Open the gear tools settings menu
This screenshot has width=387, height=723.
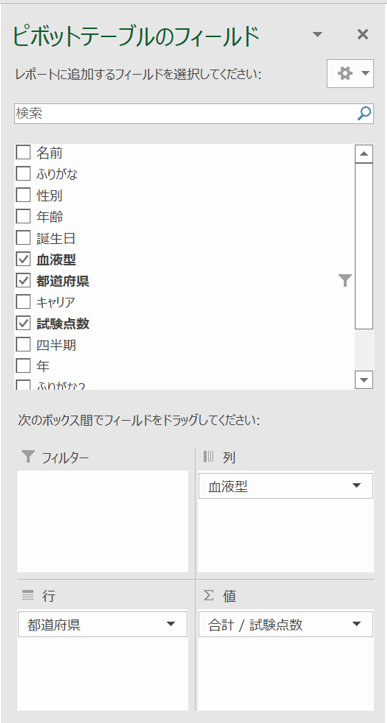[x=350, y=73]
